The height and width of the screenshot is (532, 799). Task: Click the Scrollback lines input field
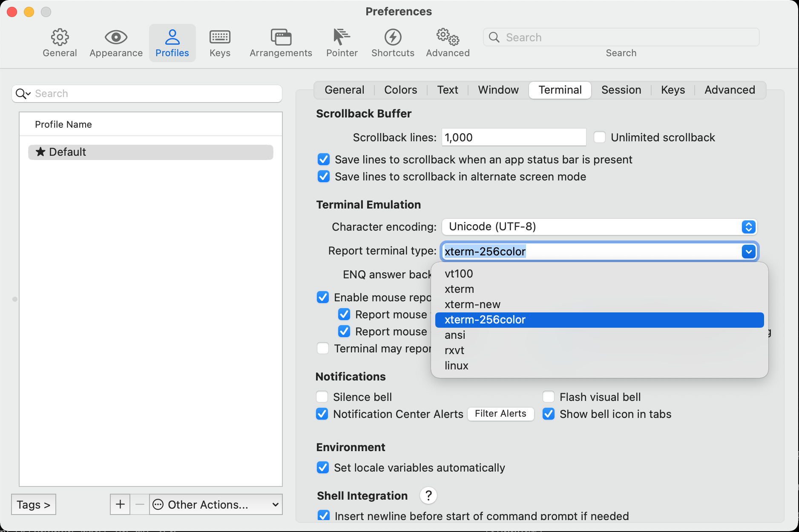click(x=514, y=137)
